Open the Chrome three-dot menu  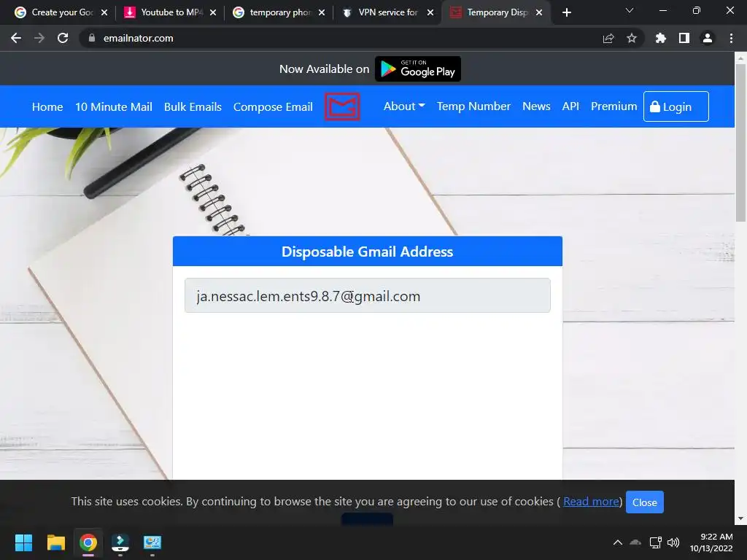pos(731,38)
